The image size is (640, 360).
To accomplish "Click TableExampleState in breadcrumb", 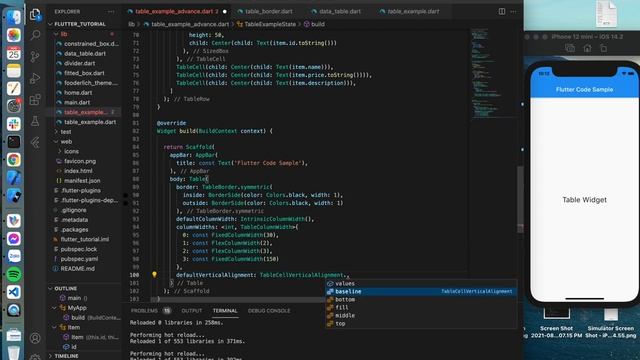I will click(270, 24).
